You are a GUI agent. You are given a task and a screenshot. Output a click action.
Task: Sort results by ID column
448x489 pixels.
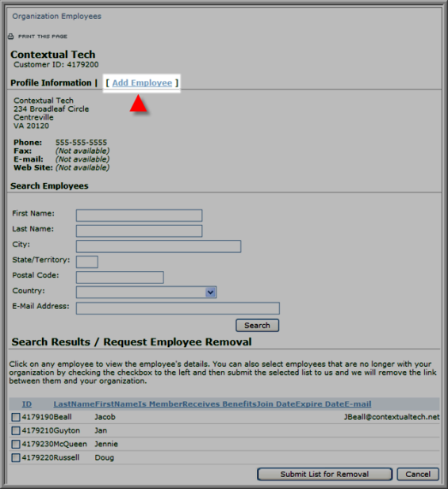[x=27, y=404]
